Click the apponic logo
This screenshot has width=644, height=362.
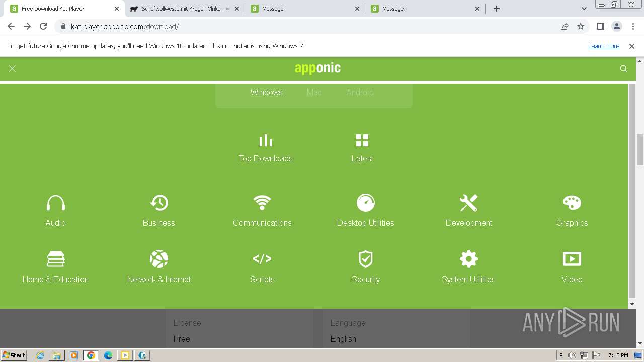coord(317,68)
